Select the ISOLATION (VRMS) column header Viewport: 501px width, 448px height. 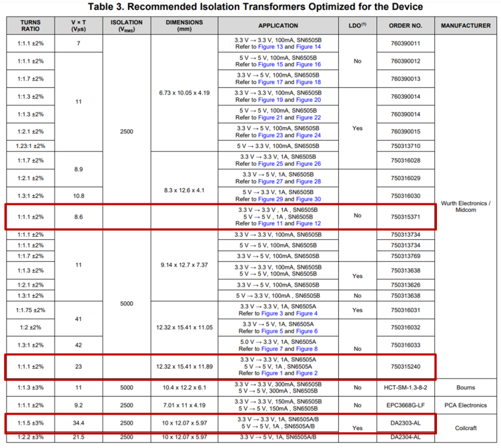[x=127, y=25]
